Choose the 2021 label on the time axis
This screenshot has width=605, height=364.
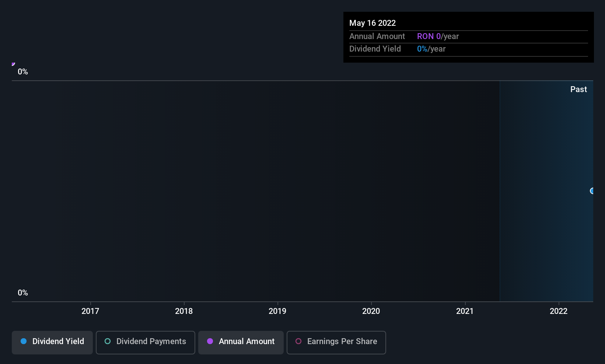pyautogui.click(x=465, y=311)
